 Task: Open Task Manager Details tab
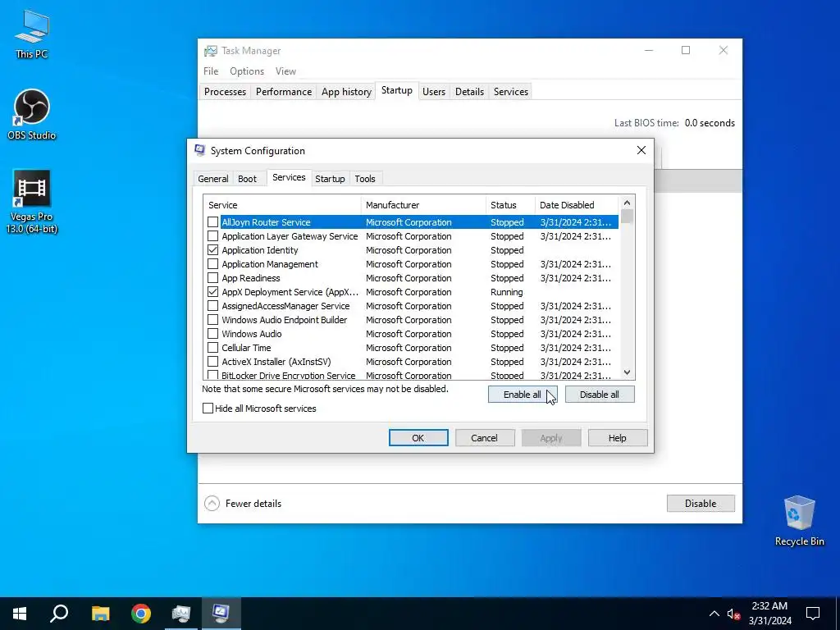pyautogui.click(x=469, y=92)
